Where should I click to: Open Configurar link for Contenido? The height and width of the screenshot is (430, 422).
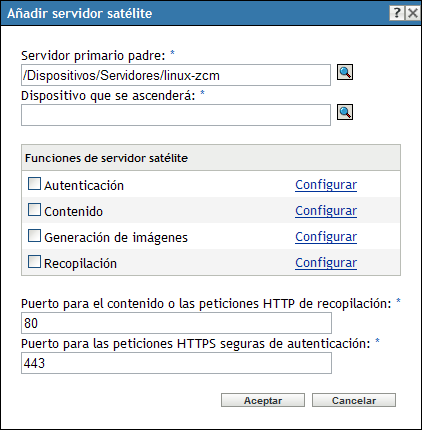(x=326, y=211)
